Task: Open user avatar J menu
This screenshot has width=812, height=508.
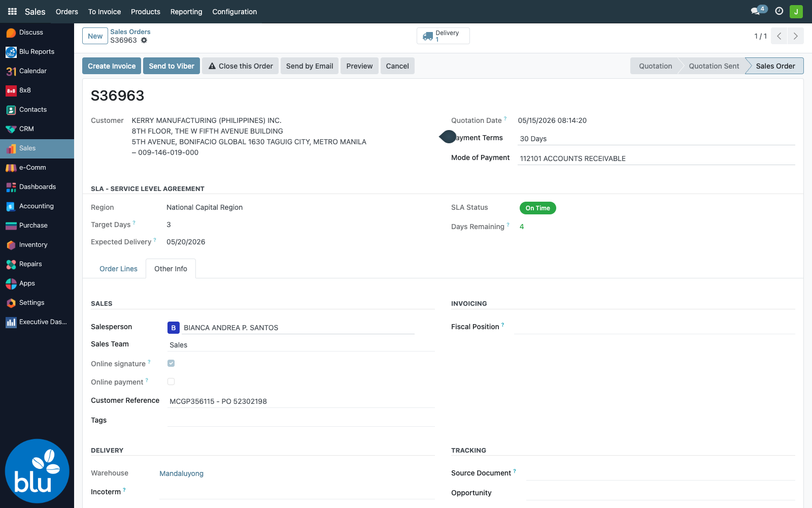Action: coord(796,11)
